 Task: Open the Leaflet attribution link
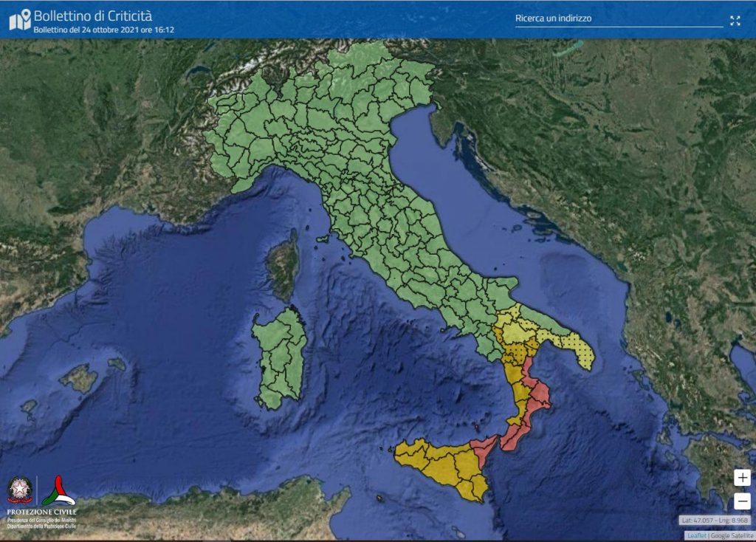(696, 535)
